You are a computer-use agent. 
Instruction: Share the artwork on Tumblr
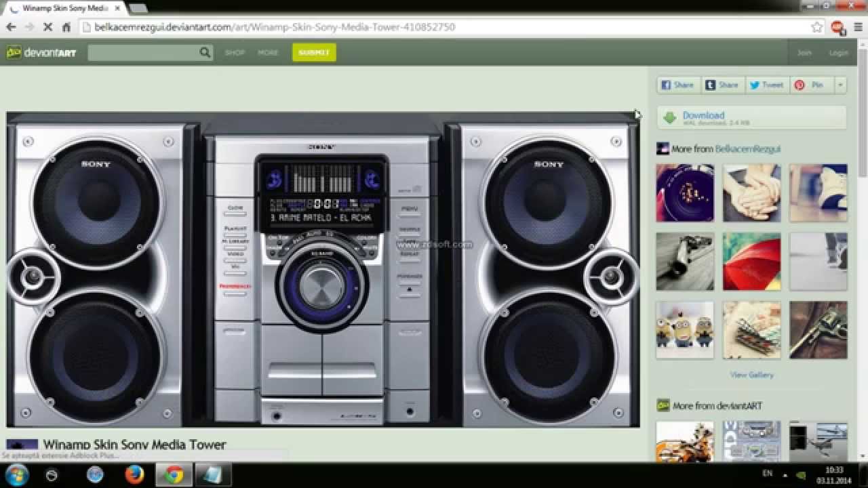(x=722, y=85)
